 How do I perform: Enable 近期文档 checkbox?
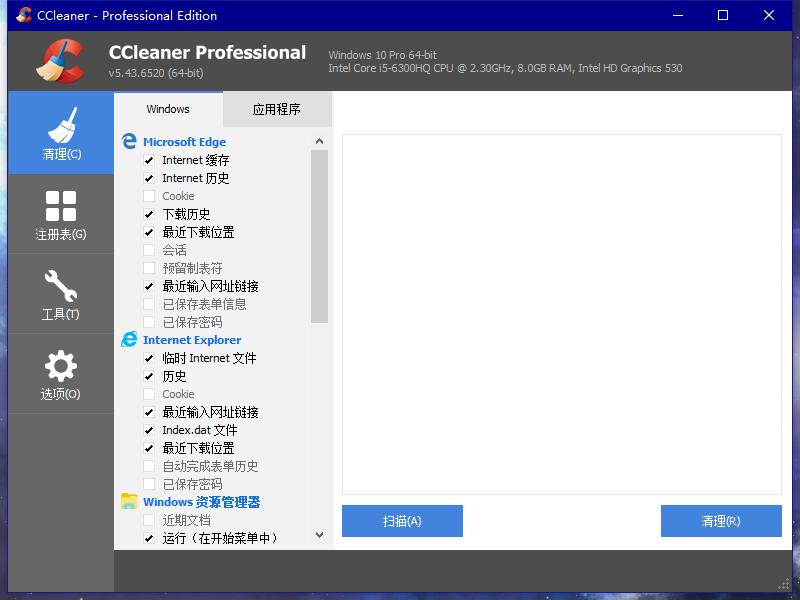pos(149,520)
